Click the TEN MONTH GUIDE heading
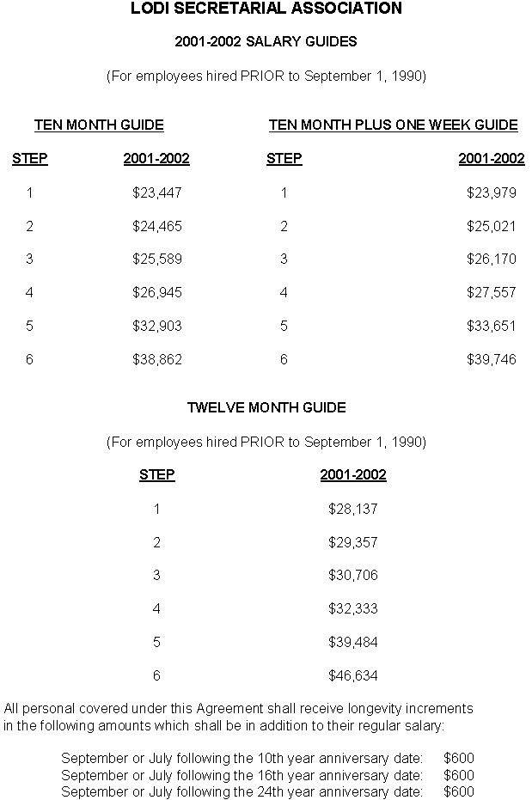 pyautogui.click(x=99, y=125)
